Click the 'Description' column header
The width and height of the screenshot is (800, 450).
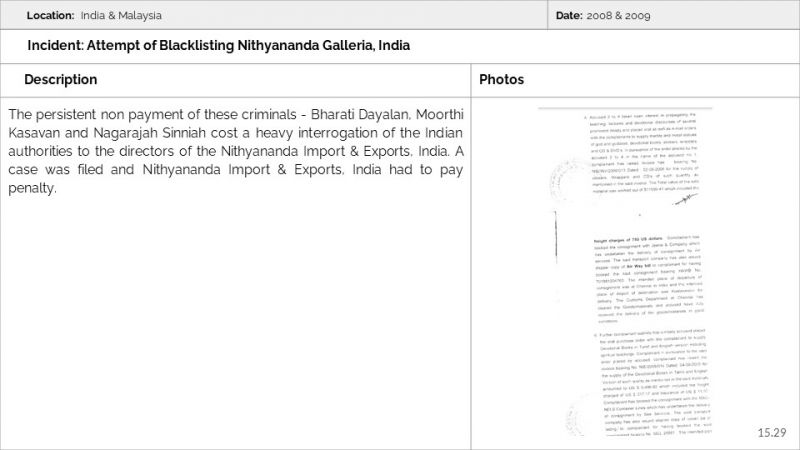(x=60, y=80)
